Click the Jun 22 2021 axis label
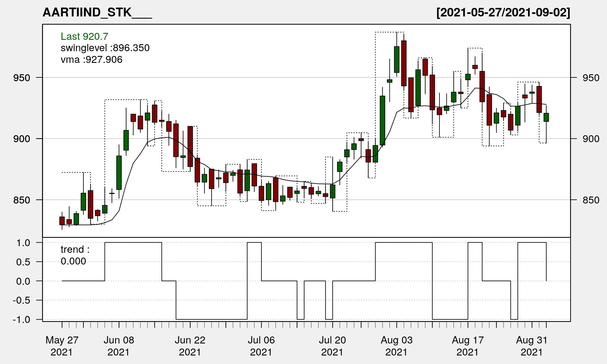This screenshot has width=607, height=364. [x=190, y=346]
